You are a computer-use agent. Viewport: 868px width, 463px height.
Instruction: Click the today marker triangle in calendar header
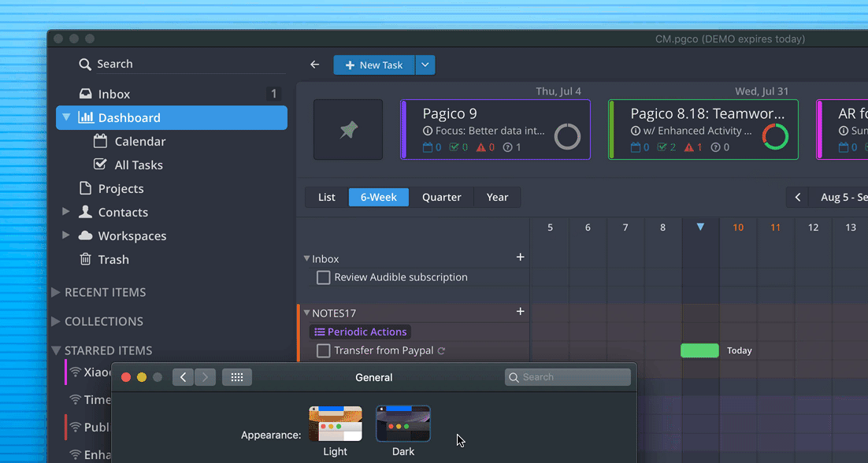coord(700,227)
